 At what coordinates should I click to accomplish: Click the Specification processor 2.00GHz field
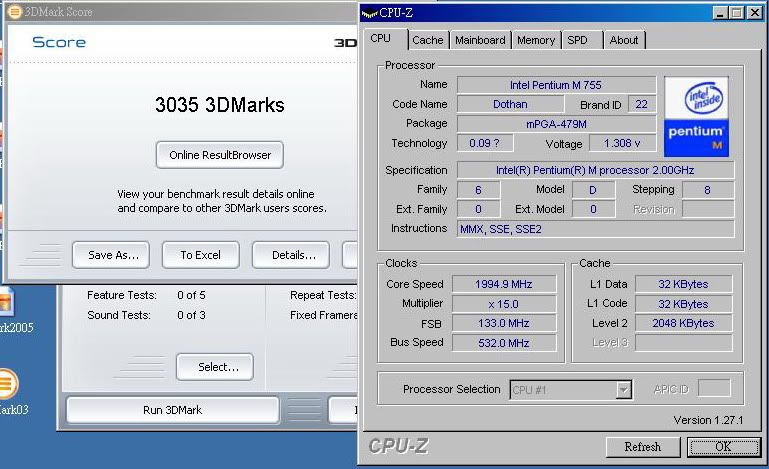click(x=595, y=170)
